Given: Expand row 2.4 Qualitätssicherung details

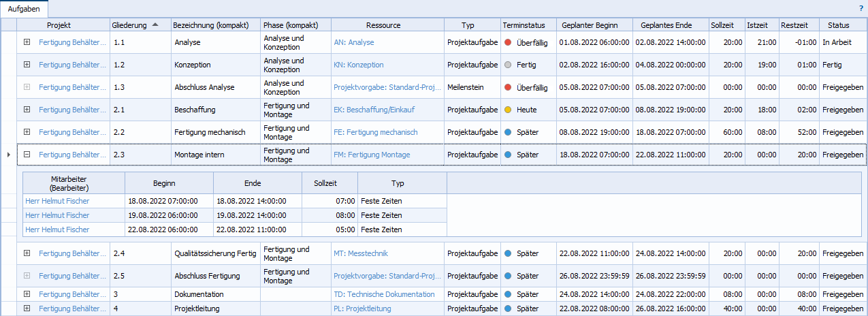Looking at the screenshot, I should click(x=27, y=253).
